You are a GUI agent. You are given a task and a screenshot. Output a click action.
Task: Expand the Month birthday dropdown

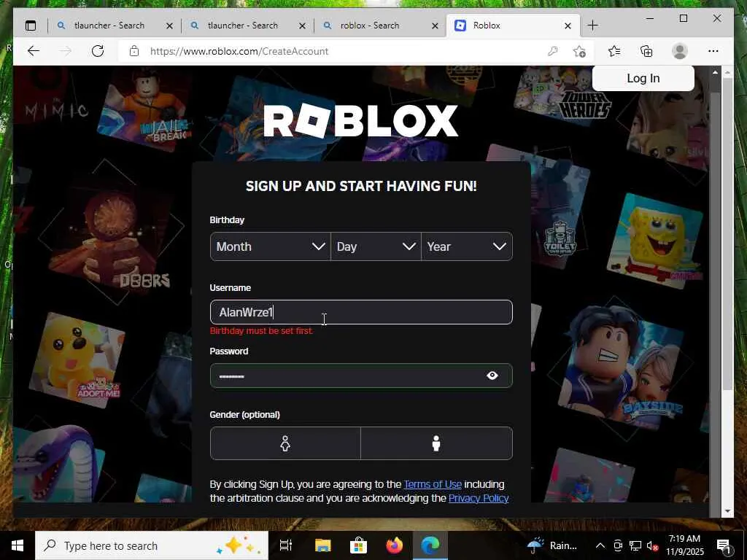pos(271,246)
